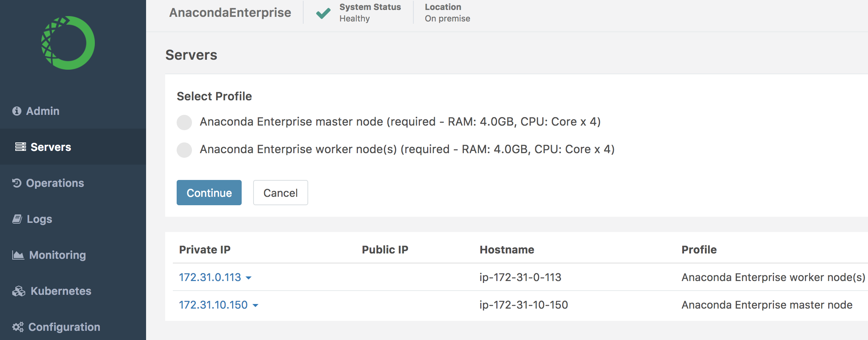
Task: Expand the dropdown arrow beside 172.31.0.113
Action: [x=249, y=278]
